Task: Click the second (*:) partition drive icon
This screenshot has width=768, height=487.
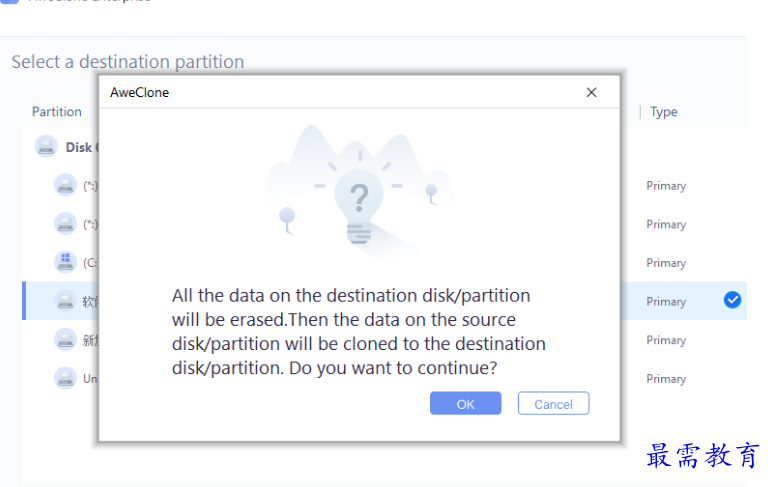Action: tap(65, 224)
